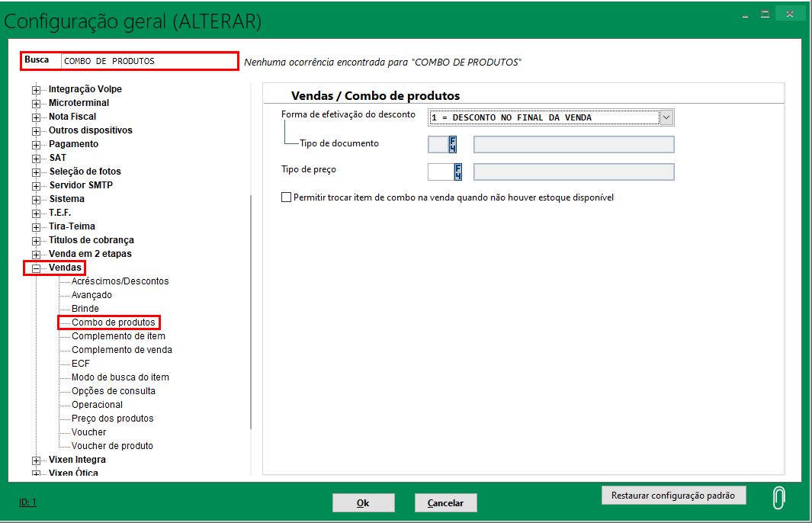
Task: Open Preço dos produtos settings
Action: [112, 419]
